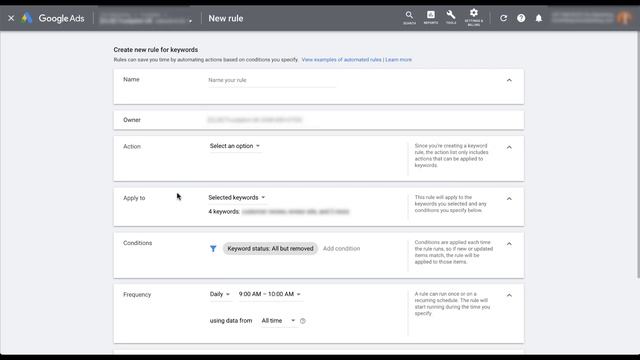Collapse the Action section chevron
Image resolution: width=640 pixels, height=360 pixels.
click(509, 147)
